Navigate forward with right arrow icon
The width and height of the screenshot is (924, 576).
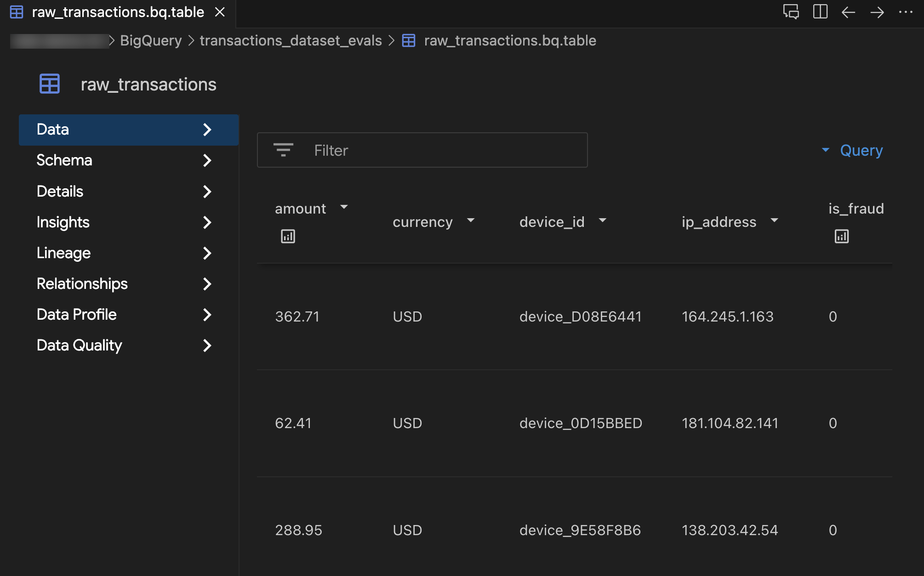[877, 12]
